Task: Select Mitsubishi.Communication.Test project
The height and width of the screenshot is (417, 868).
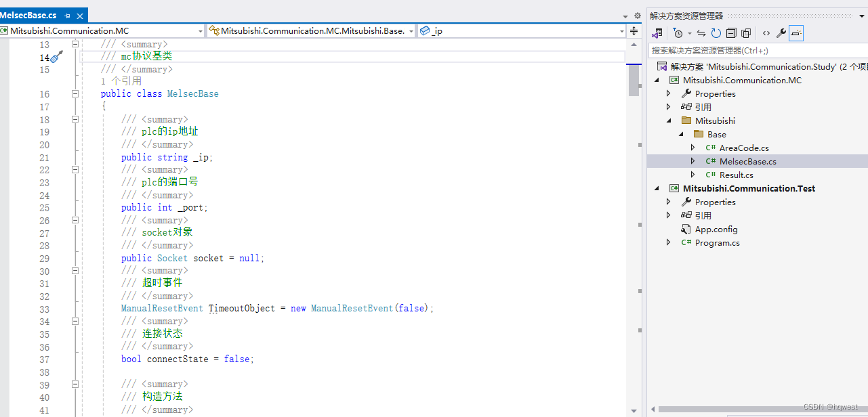Action: [x=749, y=188]
